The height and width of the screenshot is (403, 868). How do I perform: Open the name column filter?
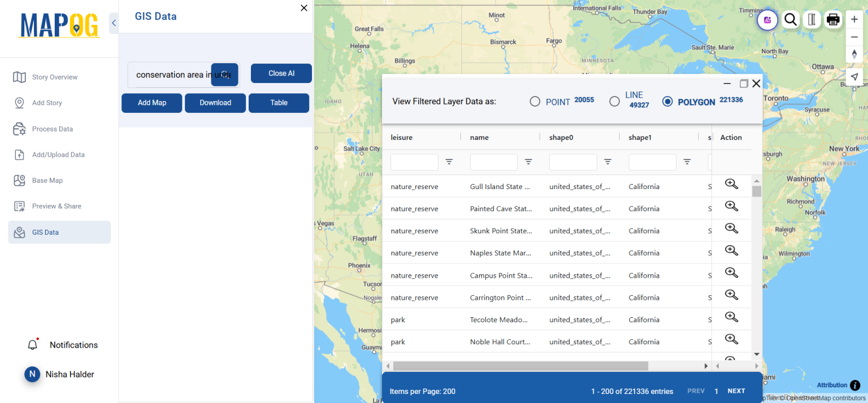[x=528, y=162]
